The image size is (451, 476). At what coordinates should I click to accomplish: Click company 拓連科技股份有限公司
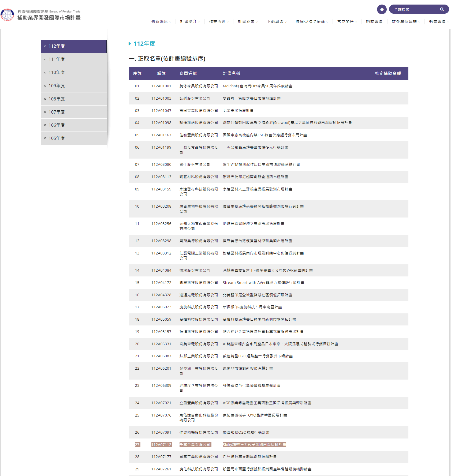tap(199, 332)
